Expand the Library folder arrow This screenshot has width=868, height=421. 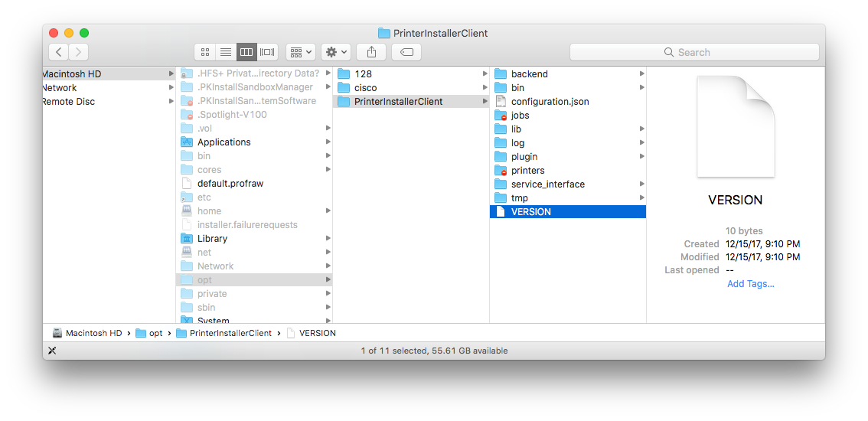(328, 238)
